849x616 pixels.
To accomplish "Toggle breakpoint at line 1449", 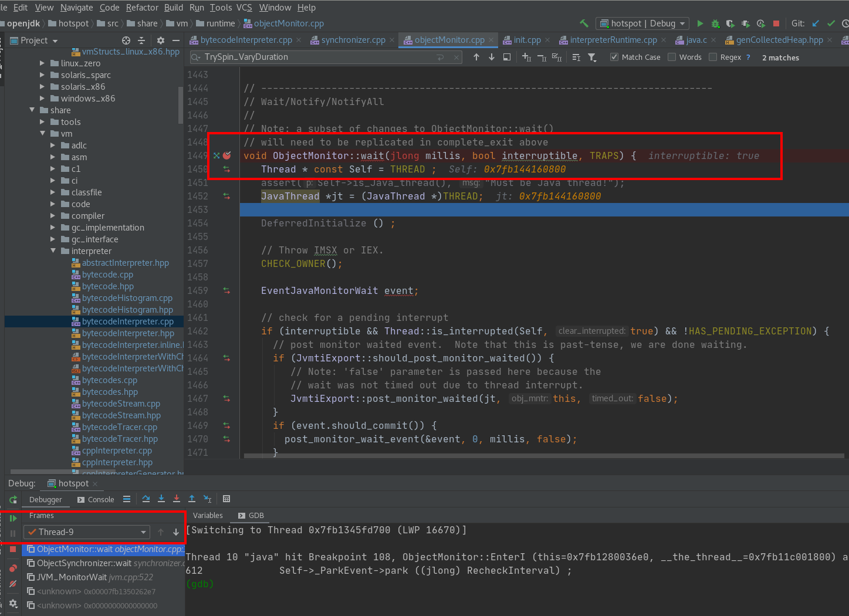I will pos(227,155).
